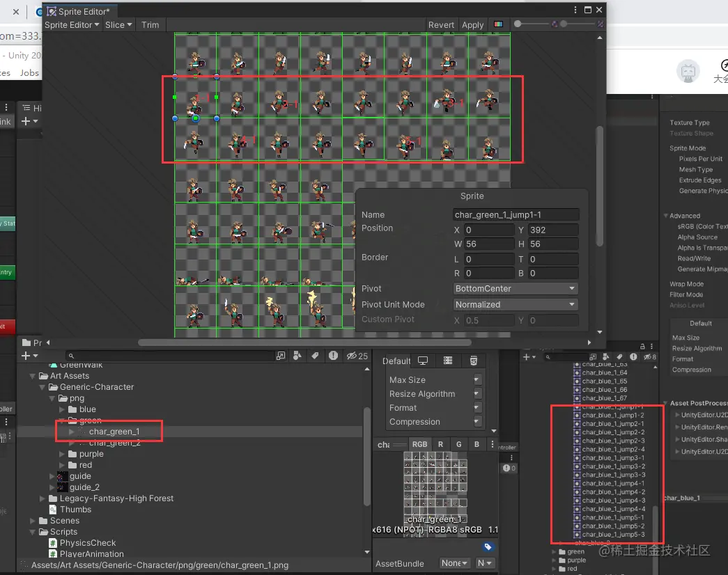Viewport: 728px width, 575px height.
Task: Collapse the Art Assets folder
Action: 33,376
